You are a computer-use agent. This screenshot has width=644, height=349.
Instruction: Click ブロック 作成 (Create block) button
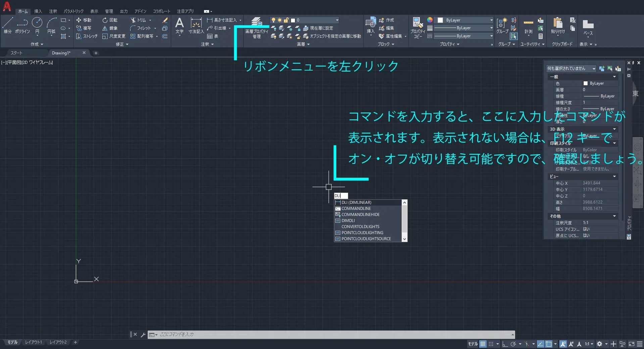point(386,20)
